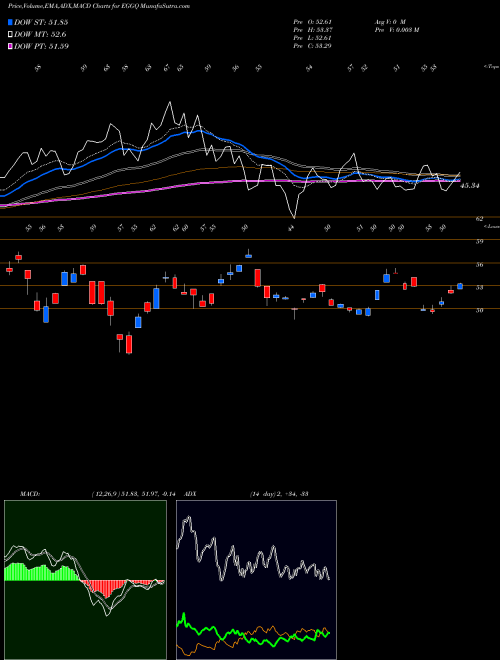Click the blue DOW ST legend swatch
This screenshot has height=660, width=500.
(11, 23)
